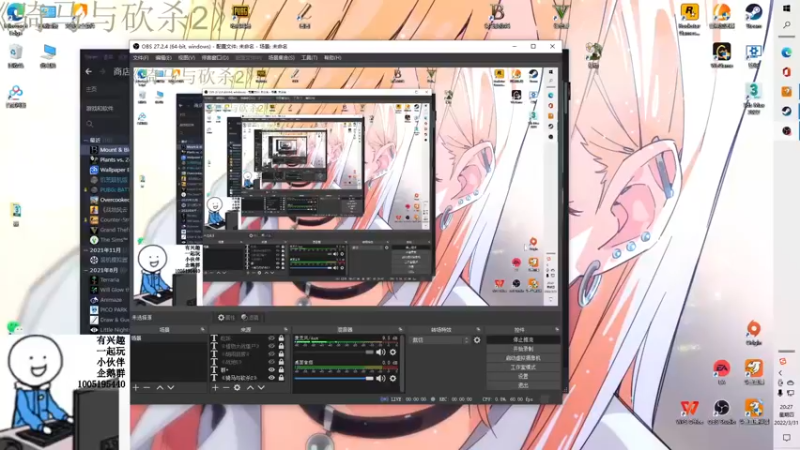This screenshot has width=800, height=450.
Task: Select Terraria in Steam library
Action: (109, 280)
